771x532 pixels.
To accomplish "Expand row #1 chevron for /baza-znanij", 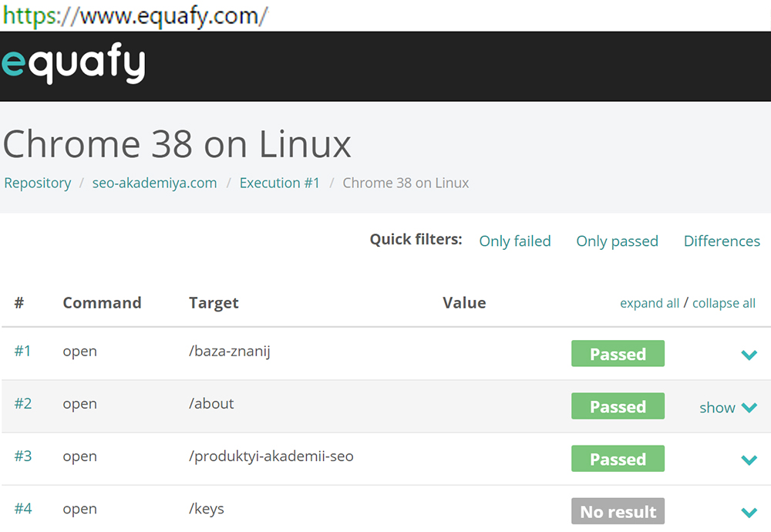I will coord(749,355).
